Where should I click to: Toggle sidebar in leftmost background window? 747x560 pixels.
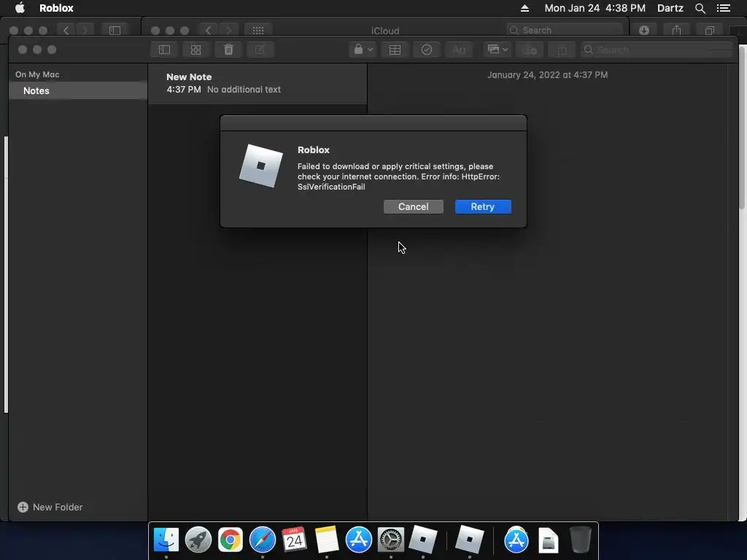tap(115, 31)
